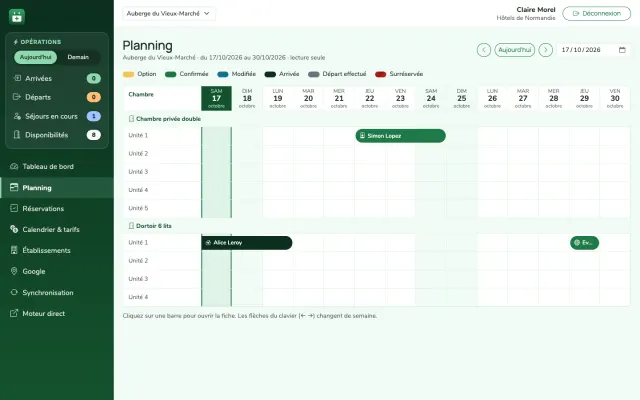This screenshot has height=400, width=640.
Task: Open Moteur direct link
Action: pyautogui.click(x=57, y=313)
